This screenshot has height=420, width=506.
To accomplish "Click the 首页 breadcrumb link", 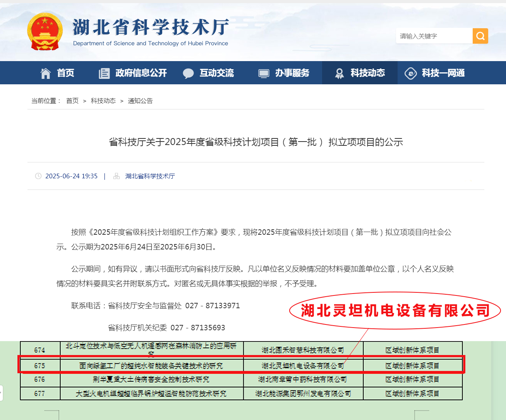I will 72,101.
